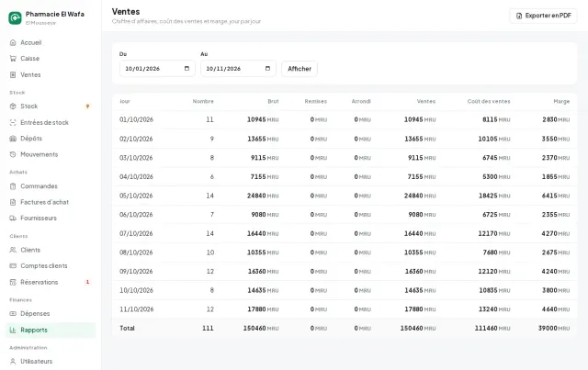
Task: Click the Entrées de stock icon
Action: (13, 122)
